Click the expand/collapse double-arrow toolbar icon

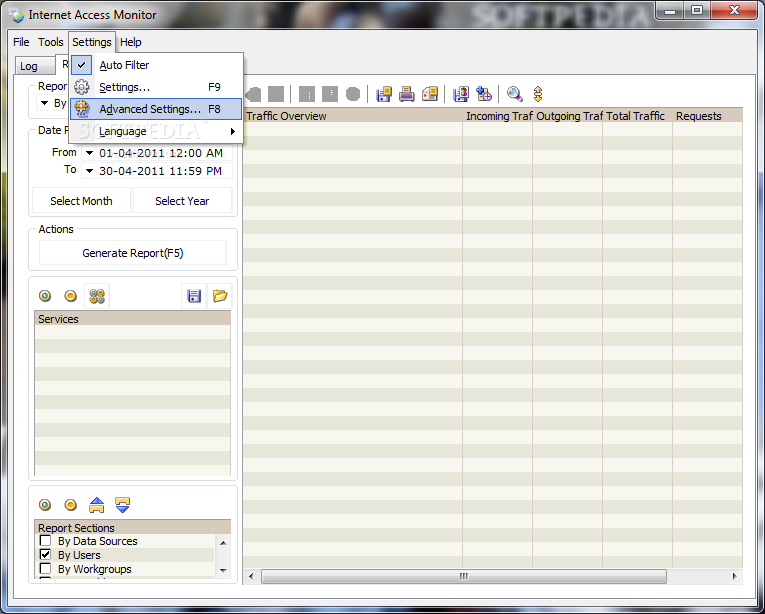coord(538,94)
